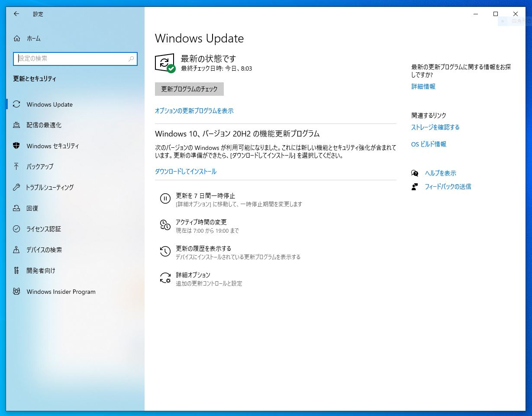Maximize the Settings window

click(496, 14)
